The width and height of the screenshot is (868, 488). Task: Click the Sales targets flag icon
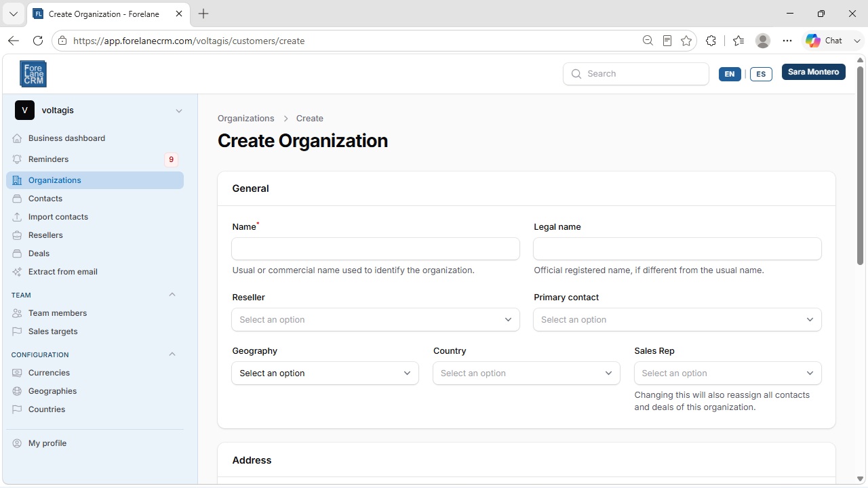pos(17,331)
